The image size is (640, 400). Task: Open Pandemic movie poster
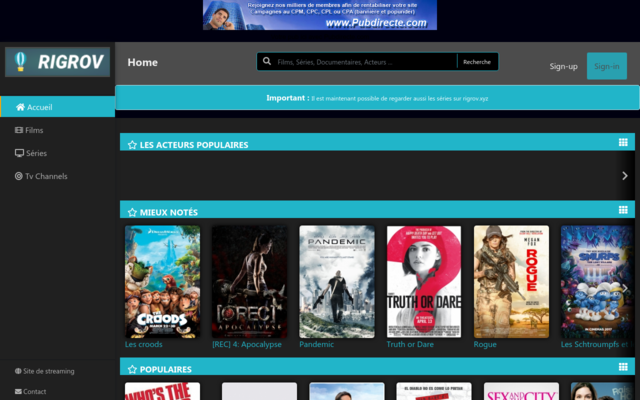point(337,282)
